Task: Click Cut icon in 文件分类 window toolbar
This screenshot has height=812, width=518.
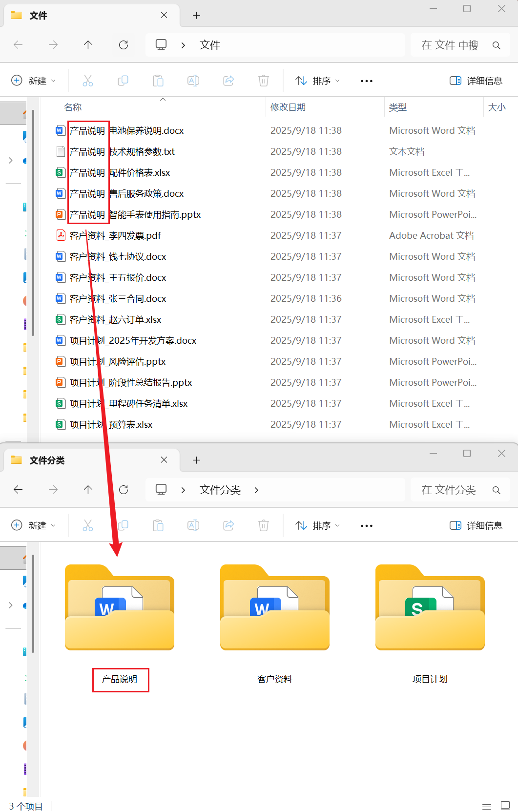Action: [x=88, y=525]
